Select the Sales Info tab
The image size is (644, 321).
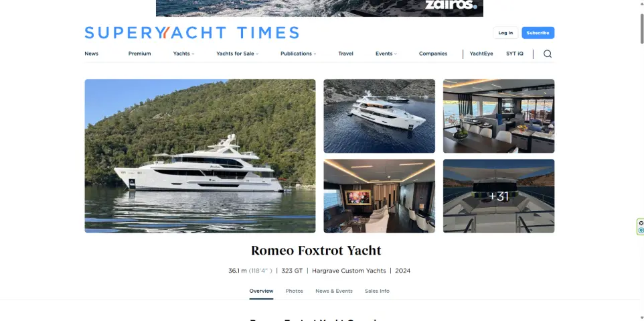377,291
